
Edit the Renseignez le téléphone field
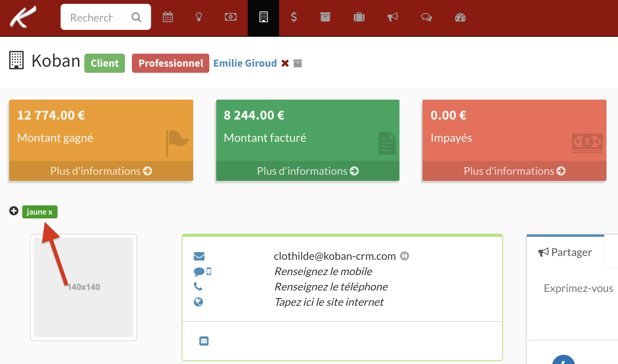[331, 287]
